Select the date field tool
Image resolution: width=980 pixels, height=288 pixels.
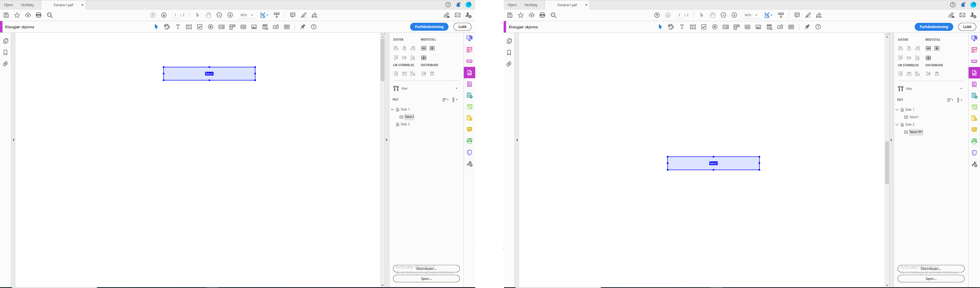pyautogui.click(x=265, y=27)
